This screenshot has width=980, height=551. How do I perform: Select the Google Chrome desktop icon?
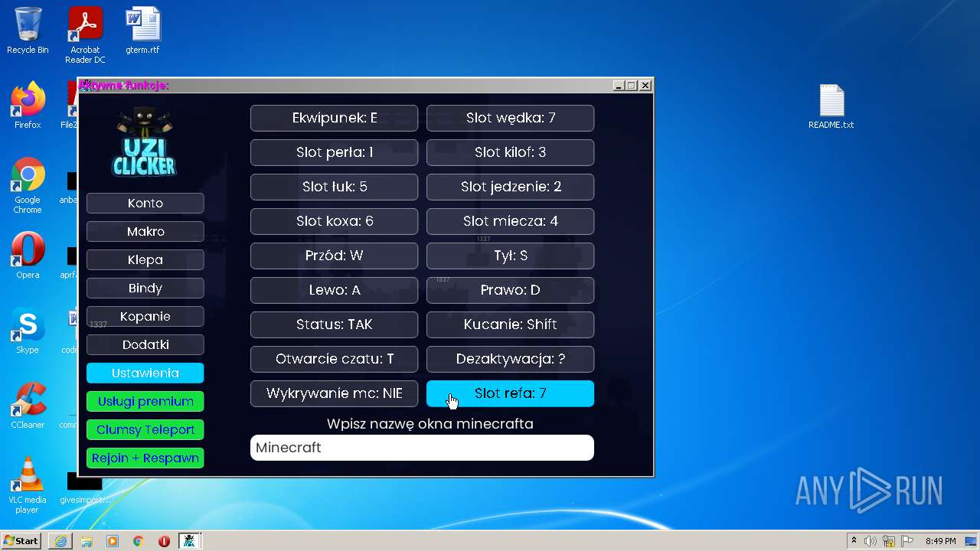click(x=28, y=185)
